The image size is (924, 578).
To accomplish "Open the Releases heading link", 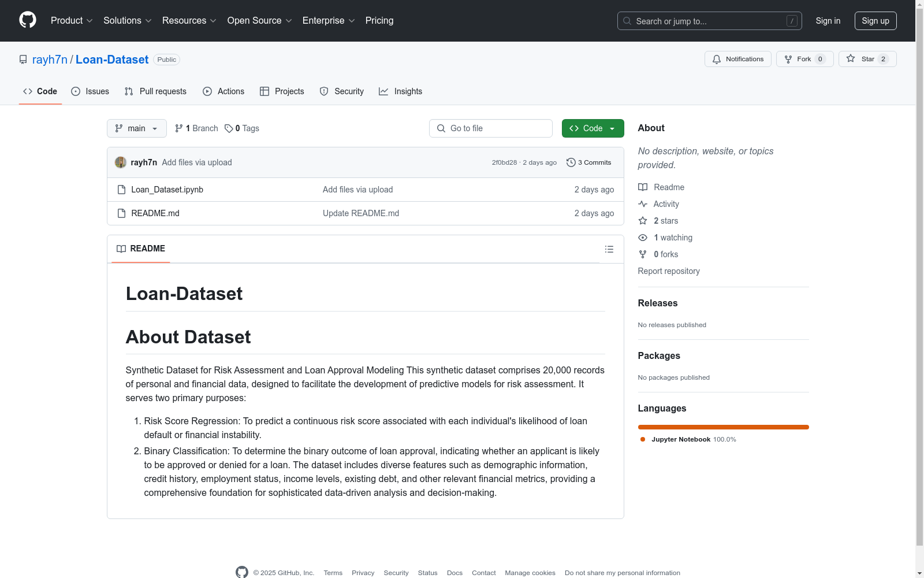I will point(658,303).
